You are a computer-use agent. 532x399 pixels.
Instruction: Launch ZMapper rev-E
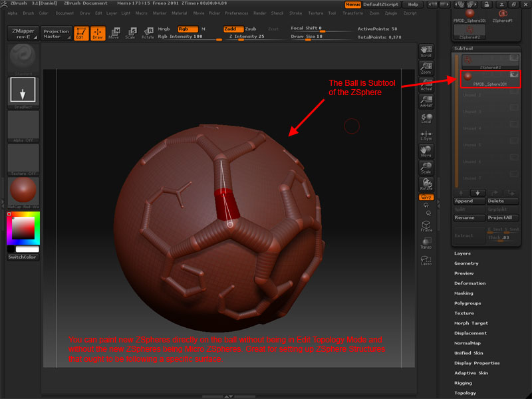pos(23,33)
